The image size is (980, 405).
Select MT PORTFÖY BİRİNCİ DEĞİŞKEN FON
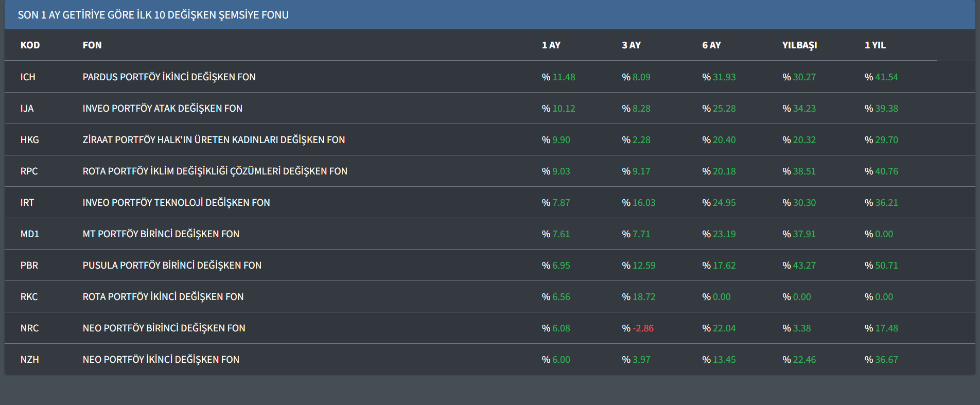(161, 234)
